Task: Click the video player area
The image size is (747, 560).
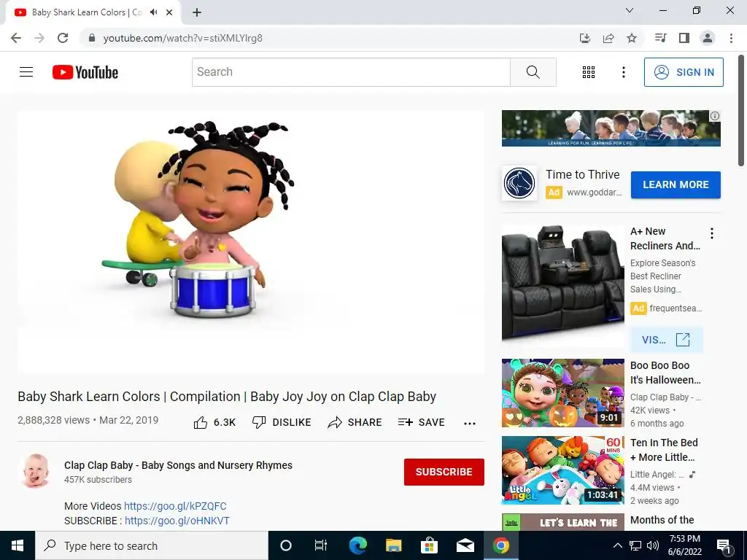Action: 251,242
